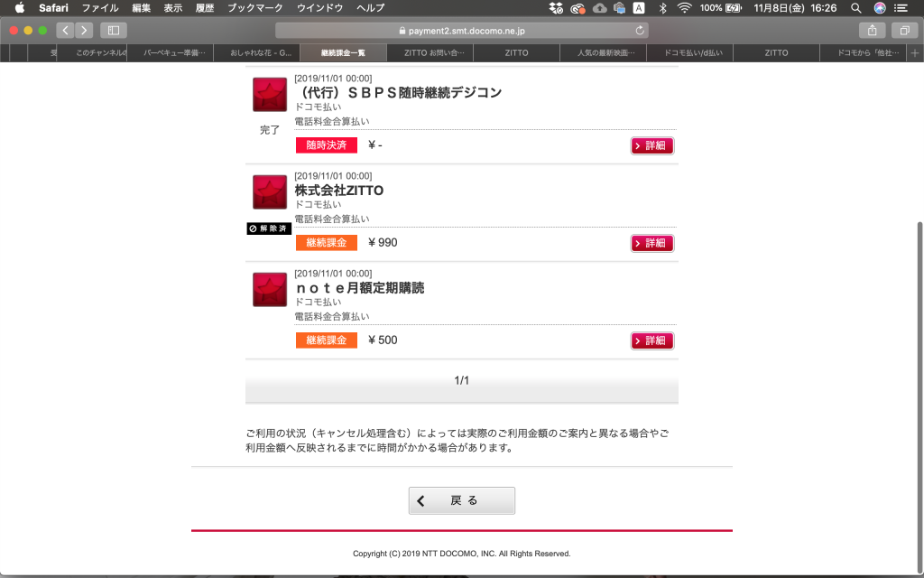
Task: Open Notification Center
Action: [x=901, y=7]
